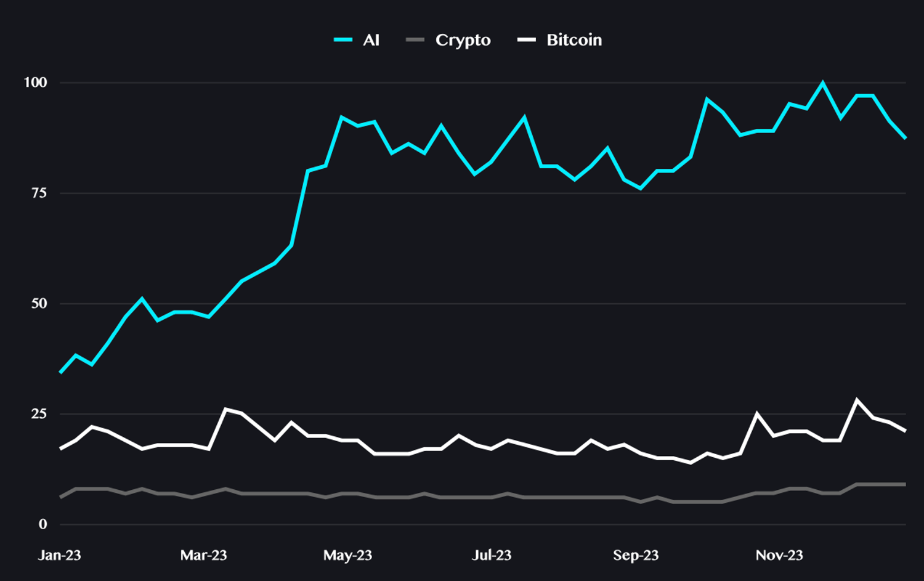924x581 pixels.
Task: Select the Jan-23 x-axis label
Action: pyautogui.click(x=60, y=555)
